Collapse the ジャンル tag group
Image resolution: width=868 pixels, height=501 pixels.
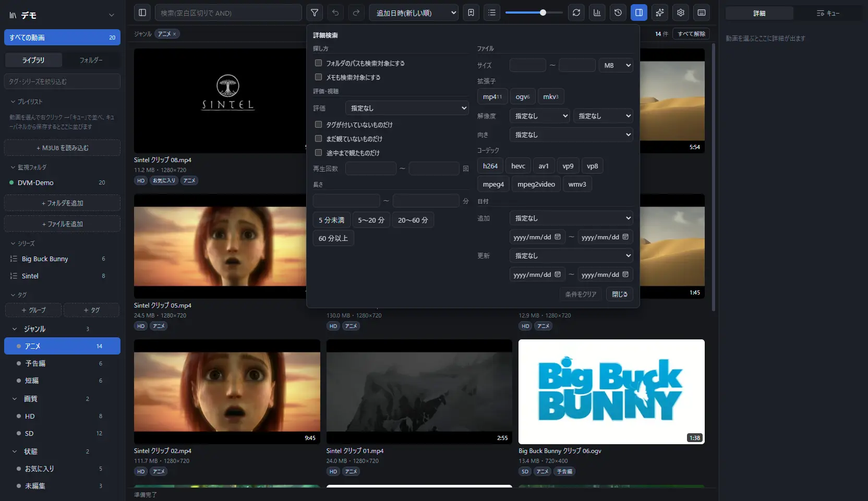click(x=15, y=329)
